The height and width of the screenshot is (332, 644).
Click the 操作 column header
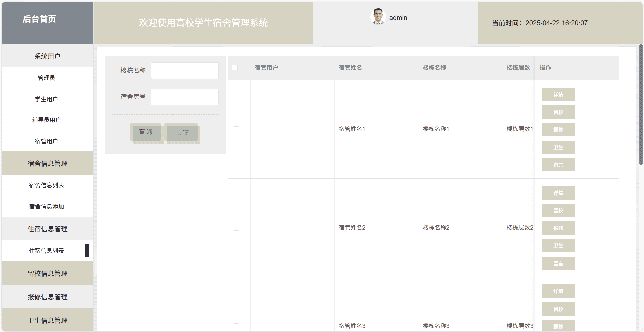point(545,68)
